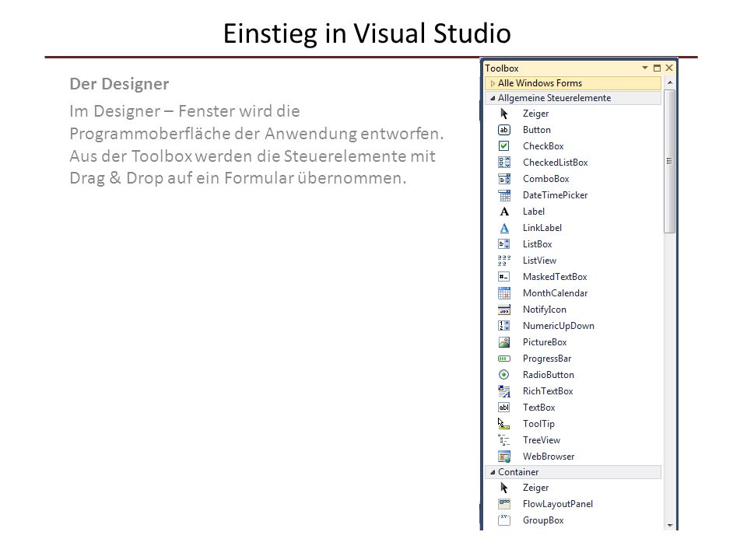Click the MonthCalendar icon
This screenshot has height=560, width=747.
503,293
